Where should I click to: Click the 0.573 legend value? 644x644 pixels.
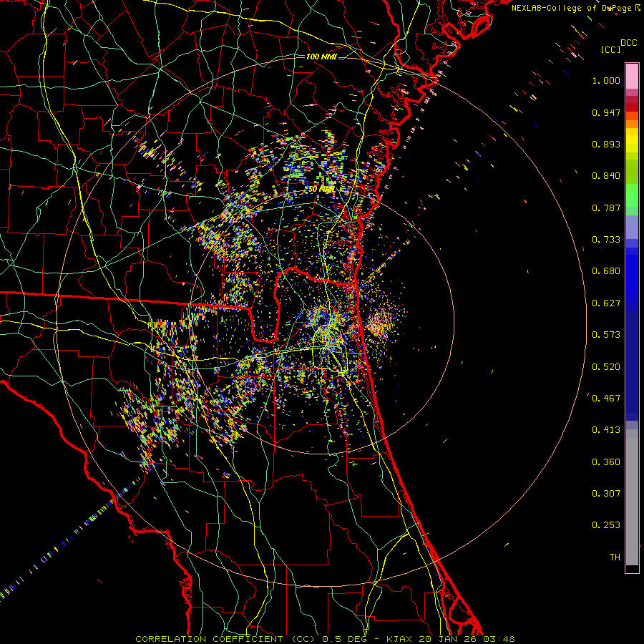click(606, 335)
